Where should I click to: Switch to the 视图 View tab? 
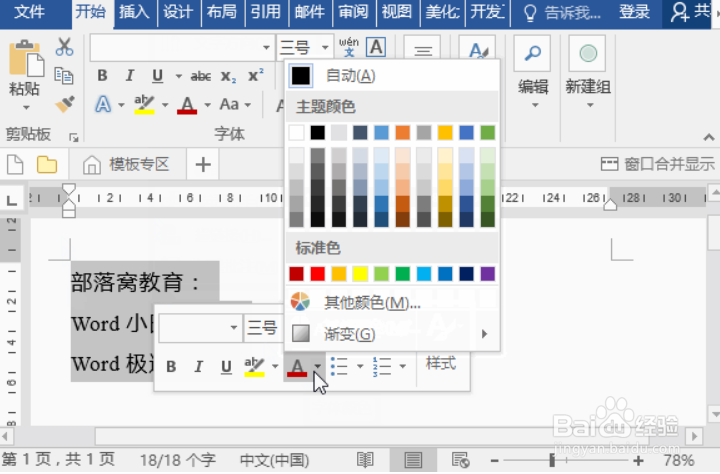point(397,12)
